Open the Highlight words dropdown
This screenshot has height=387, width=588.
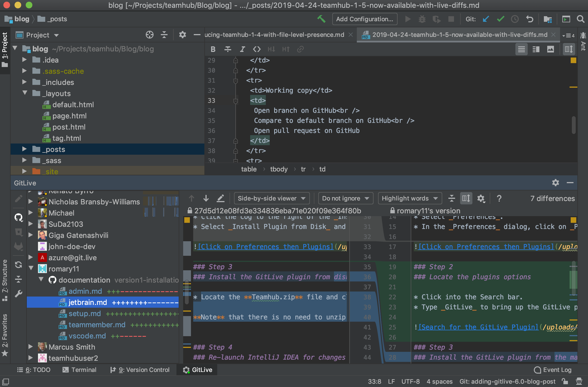point(410,198)
